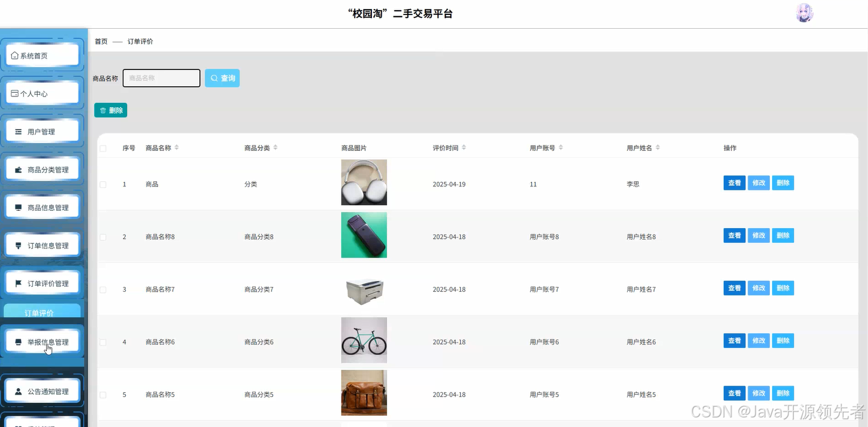Viewport: 868px width, 427px height.
Task: Click the 订单信息管理 sidebar icon
Action: [17, 244]
